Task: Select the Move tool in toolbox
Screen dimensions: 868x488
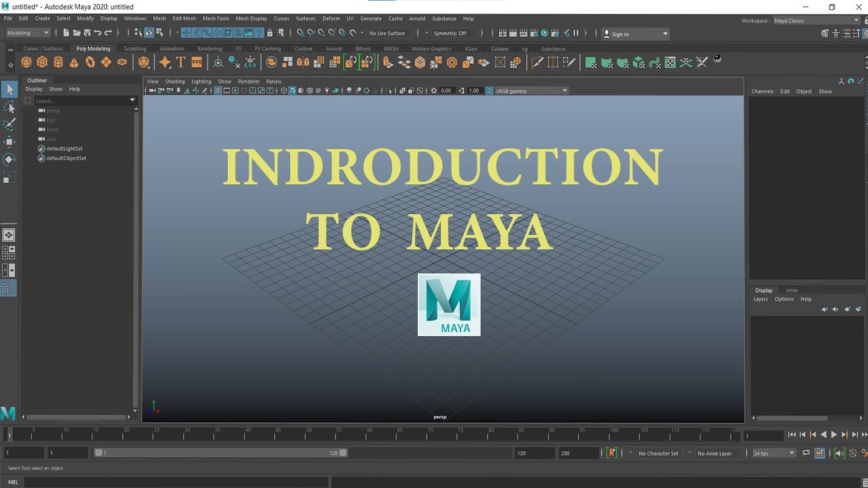Action: [9, 142]
